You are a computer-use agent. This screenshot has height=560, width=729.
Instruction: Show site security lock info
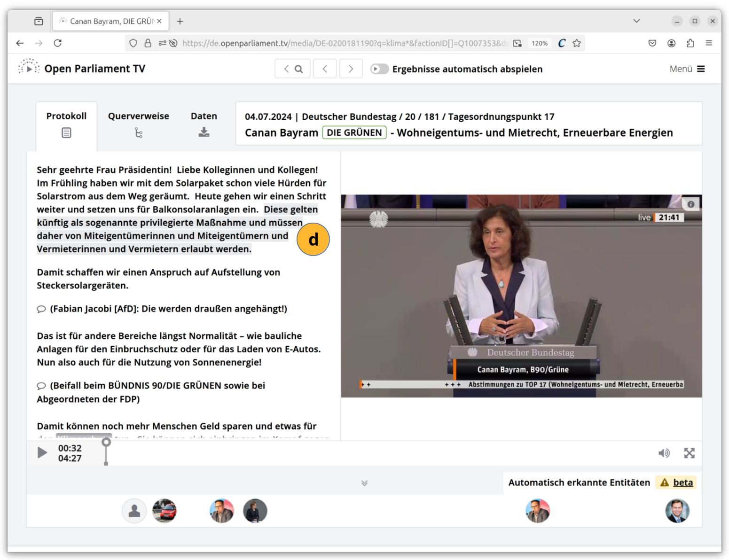pos(148,43)
